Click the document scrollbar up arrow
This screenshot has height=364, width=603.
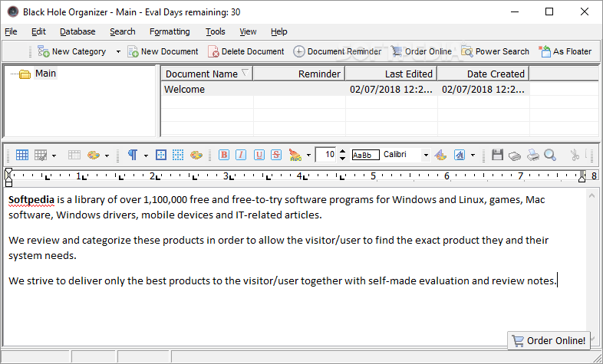(x=591, y=196)
